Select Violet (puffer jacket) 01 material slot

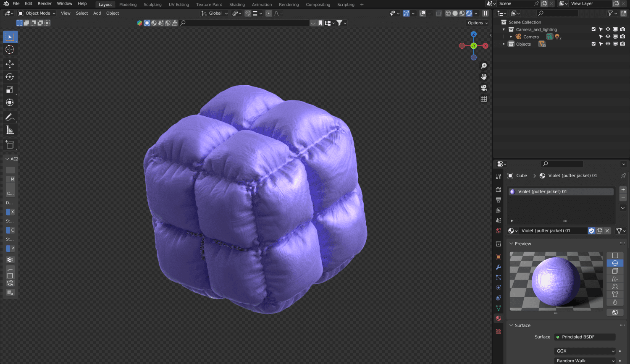pos(561,191)
